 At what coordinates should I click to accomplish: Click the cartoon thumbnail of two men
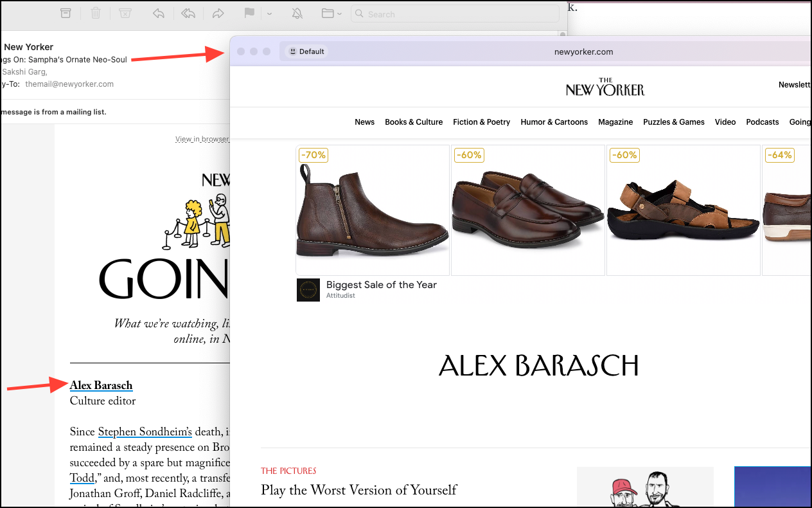coord(645,487)
